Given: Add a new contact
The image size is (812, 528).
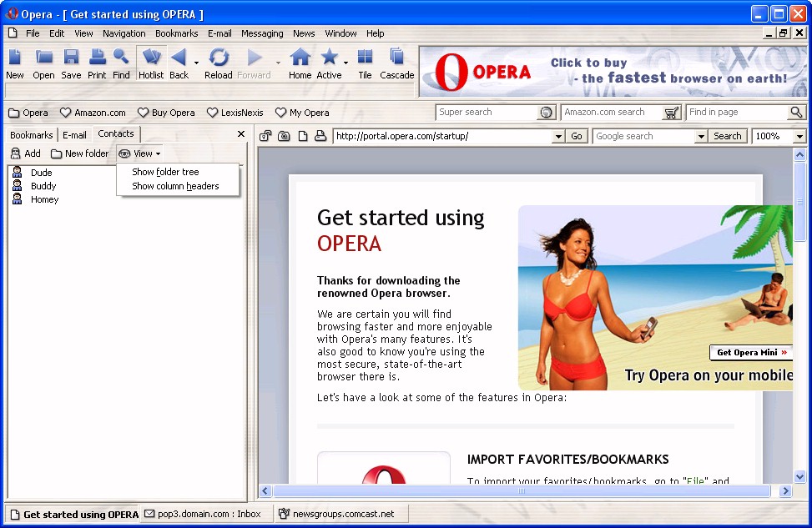Looking at the screenshot, I should click(26, 153).
